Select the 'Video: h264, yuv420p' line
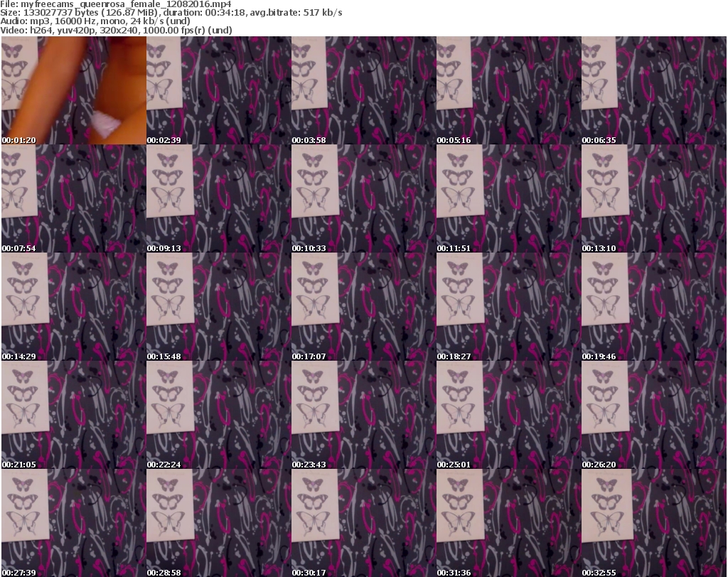The width and height of the screenshot is (728, 577). click(116, 30)
